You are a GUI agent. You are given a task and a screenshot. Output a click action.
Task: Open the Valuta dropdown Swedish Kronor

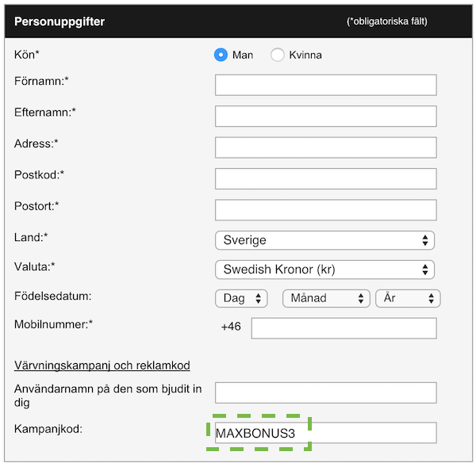pyautogui.click(x=324, y=270)
